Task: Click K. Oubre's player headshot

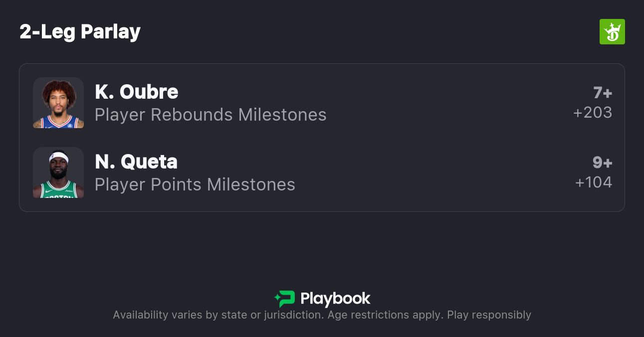Action: click(x=58, y=103)
